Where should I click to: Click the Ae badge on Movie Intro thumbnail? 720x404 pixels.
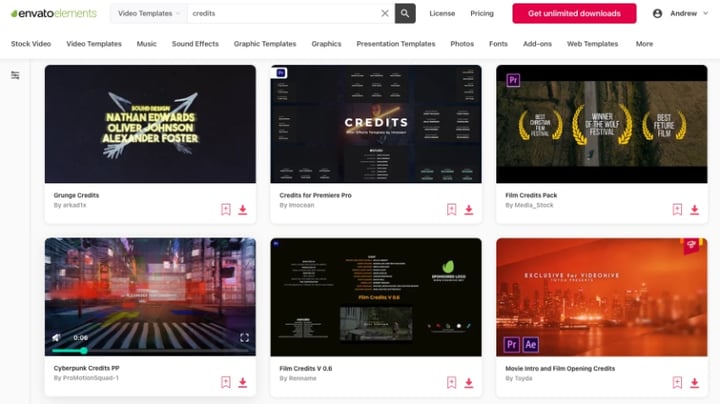[530, 344]
